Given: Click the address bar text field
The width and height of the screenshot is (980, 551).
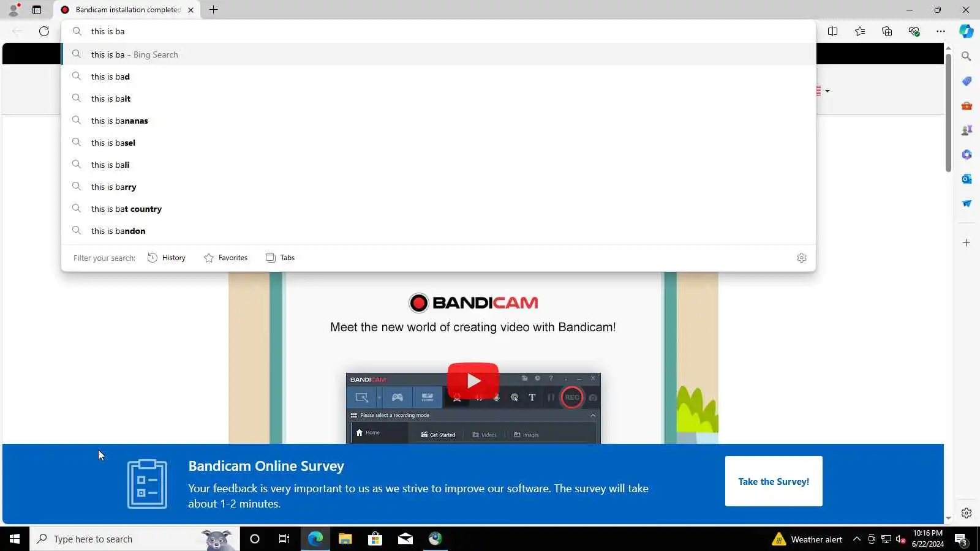Looking at the screenshot, I should (439, 31).
